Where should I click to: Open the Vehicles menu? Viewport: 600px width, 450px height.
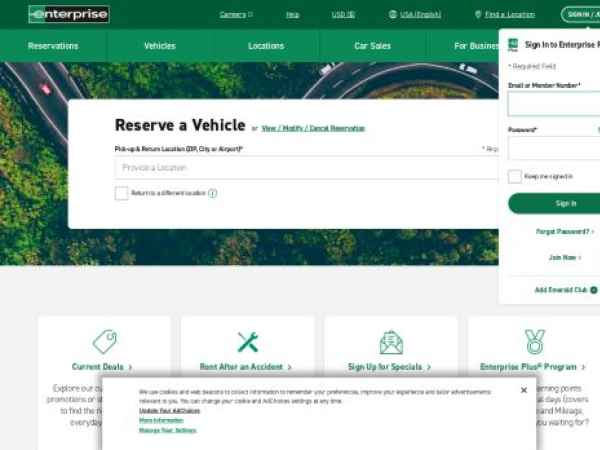[160, 46]
